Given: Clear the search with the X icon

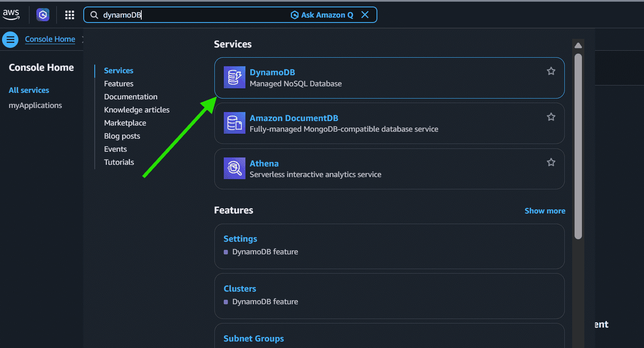Looking at the screenshot, I should tap(365, 15).
